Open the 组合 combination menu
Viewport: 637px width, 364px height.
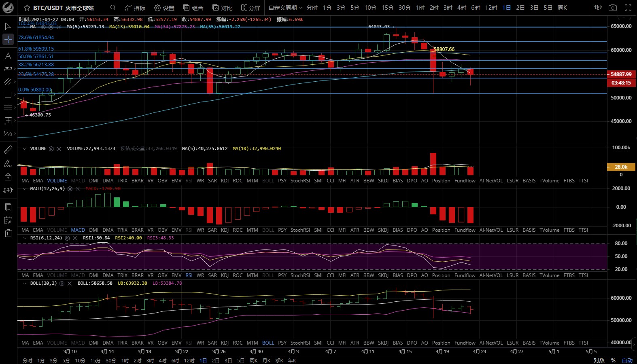pyautogui.click(x=193, y=8)
